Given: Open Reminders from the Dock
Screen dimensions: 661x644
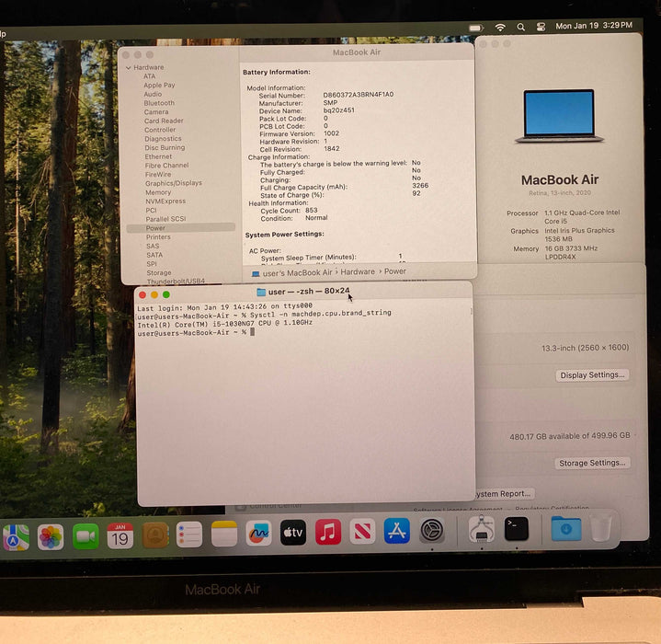Looking at the screenshot, I should click(x=189, y=535).
